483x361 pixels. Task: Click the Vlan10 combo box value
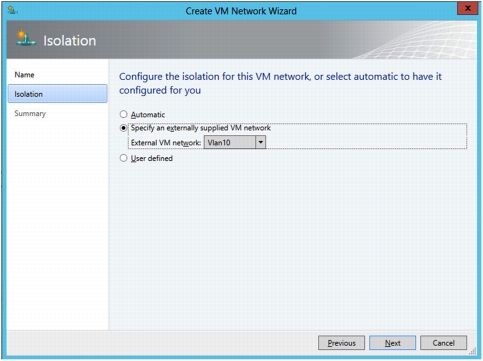pyautogui.click(x=230, y=142)
